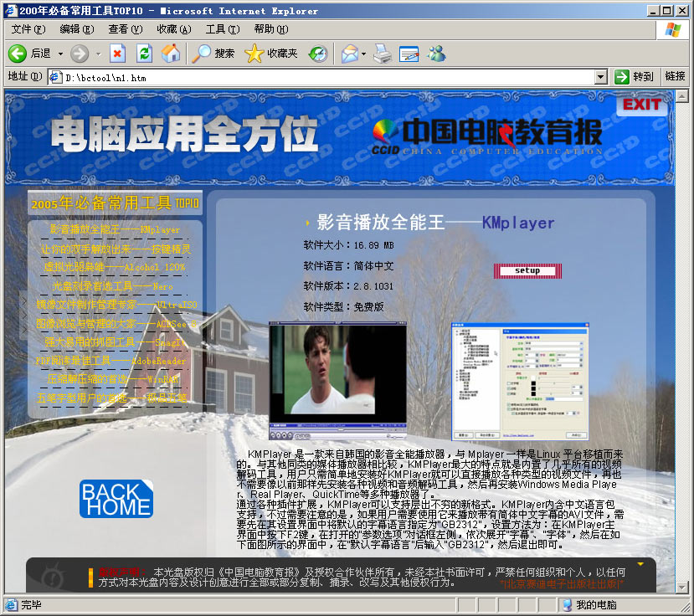Open the 文件(F) menu
This screenshot has height=616, width=694.
pyautogui.click(x=28, y=29)
